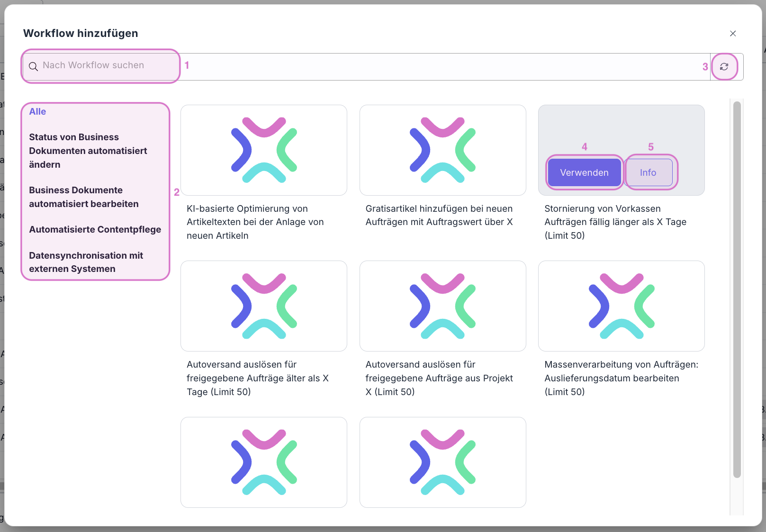Image resolution: width=766 pixels, height=532 pixels.
Task: Open KI-basierte Optimierung workflow logo tile
Action: [264, 150]
